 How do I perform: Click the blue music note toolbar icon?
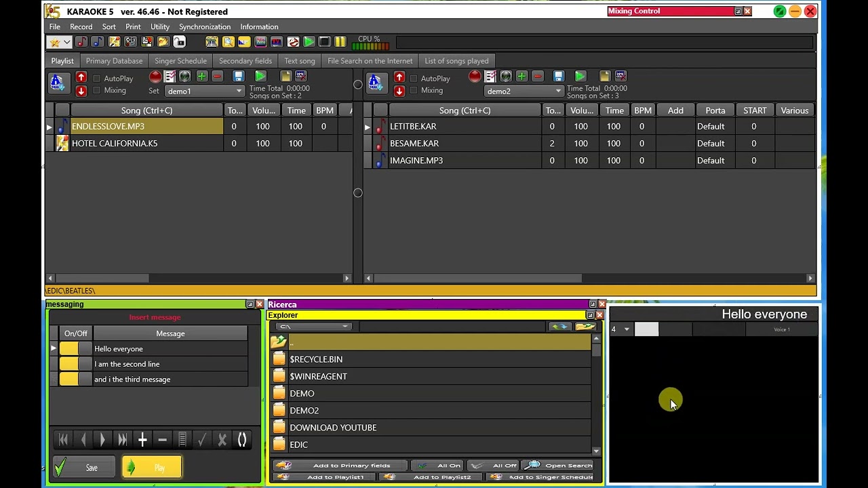tap(98, 42)
